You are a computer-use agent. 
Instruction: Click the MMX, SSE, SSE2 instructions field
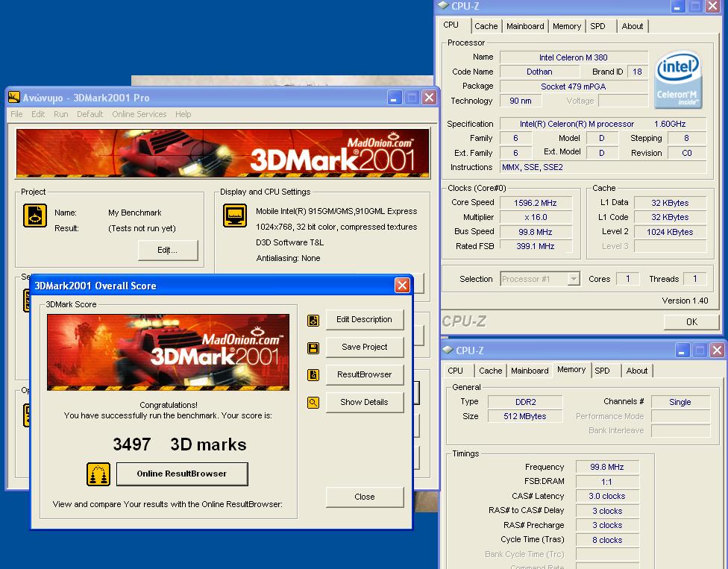pos(603,167)
